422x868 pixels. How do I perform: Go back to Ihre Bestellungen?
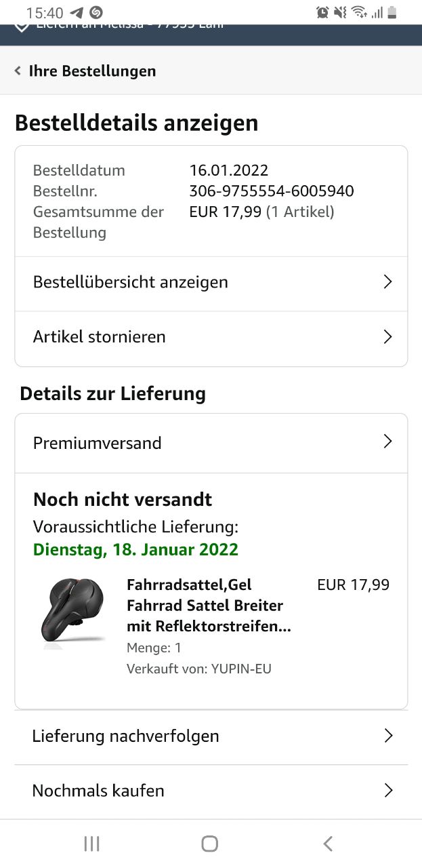pyautogui.click(x=92, y=71)
